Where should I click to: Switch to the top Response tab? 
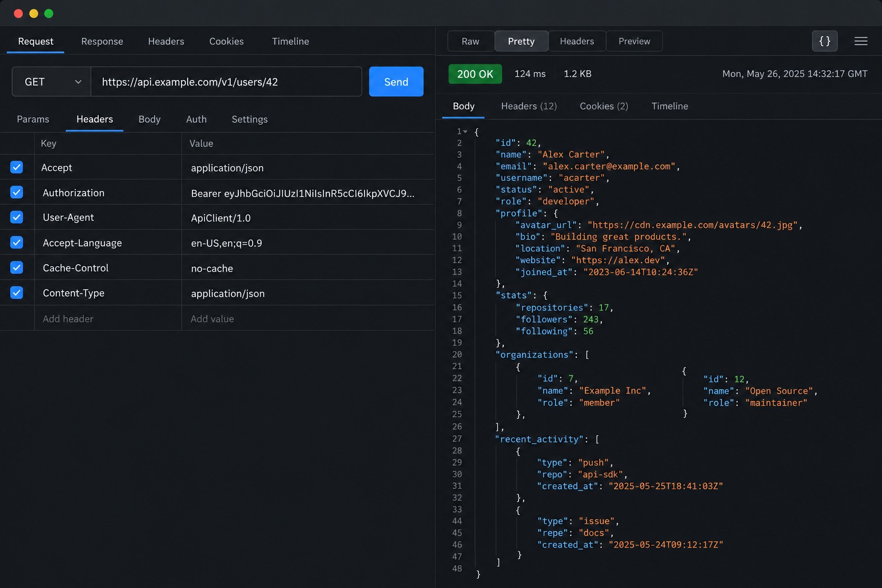pos(102,41)
